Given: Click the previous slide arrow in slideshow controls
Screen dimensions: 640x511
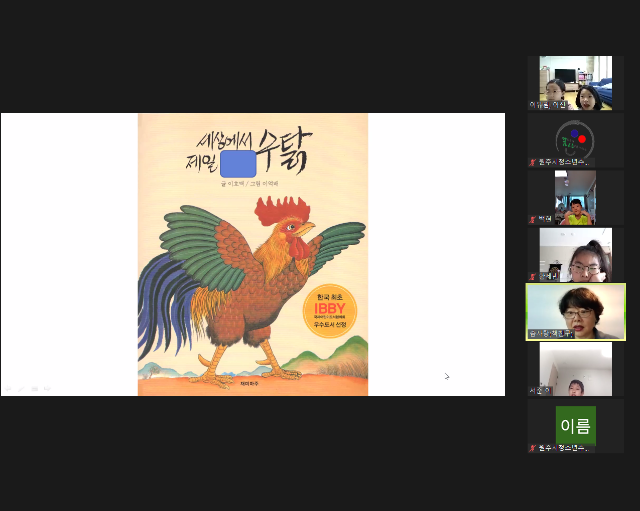Looking at the screenshot, I should pos(8,389).
